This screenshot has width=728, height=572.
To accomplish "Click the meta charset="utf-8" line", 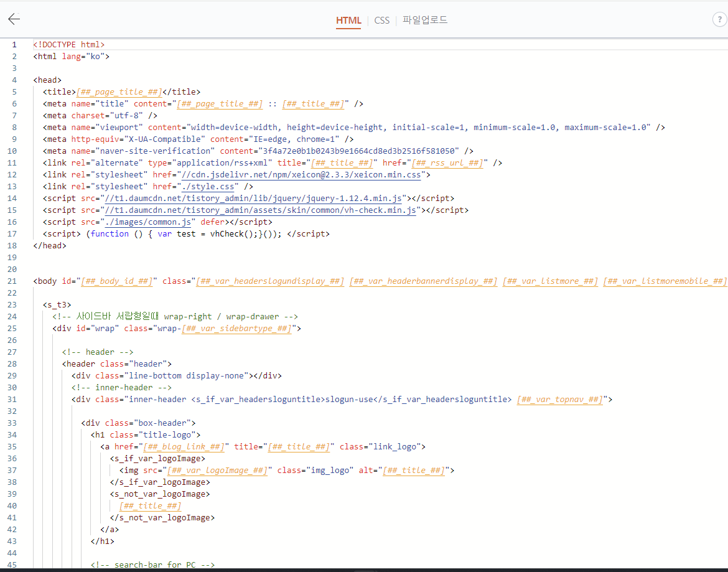I will click(100, 116).
